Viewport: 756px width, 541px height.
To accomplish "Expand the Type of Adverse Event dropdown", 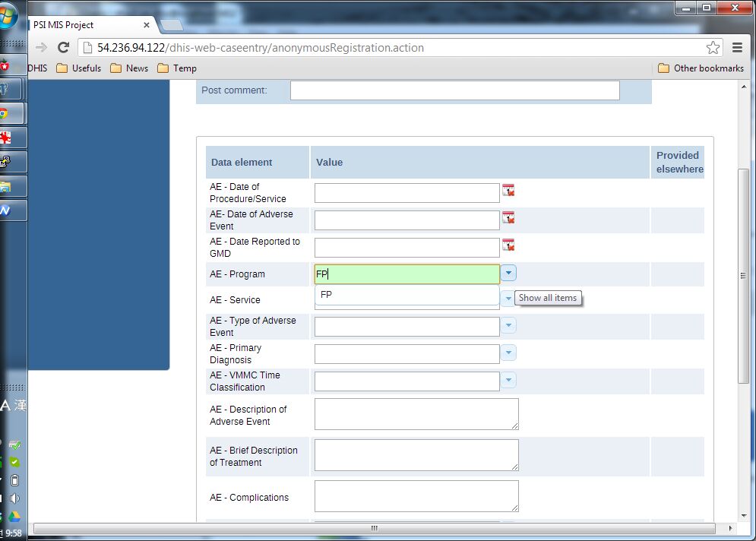I will click(508, 325).
